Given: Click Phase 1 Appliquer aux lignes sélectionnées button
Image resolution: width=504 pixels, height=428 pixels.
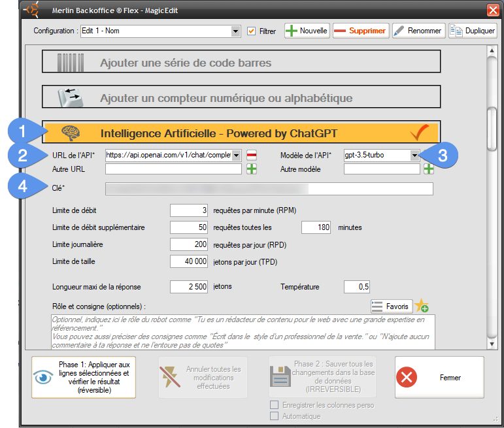Looking at the screenshot, I should 84,377.
